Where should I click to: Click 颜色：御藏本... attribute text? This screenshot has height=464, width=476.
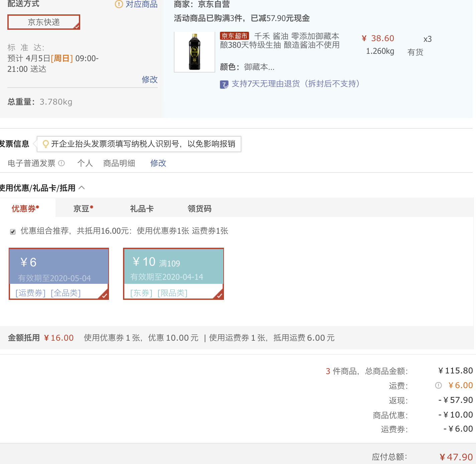(x=247, y=67)
